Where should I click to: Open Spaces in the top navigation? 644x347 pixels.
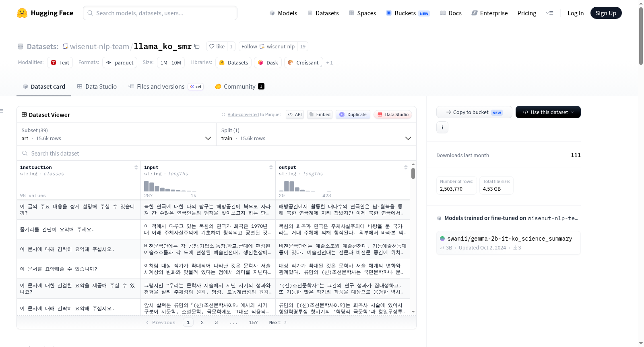pos(362,13)
